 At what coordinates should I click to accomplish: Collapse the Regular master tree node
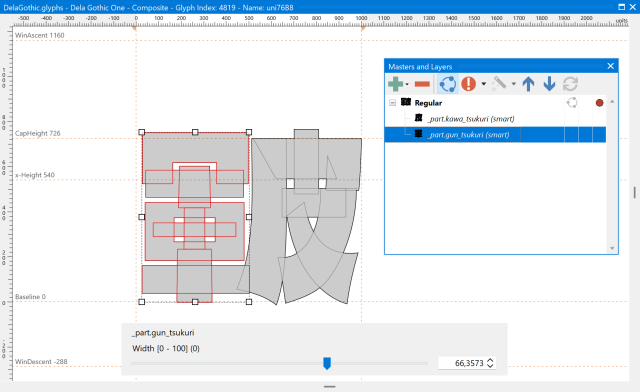point(392,102)
